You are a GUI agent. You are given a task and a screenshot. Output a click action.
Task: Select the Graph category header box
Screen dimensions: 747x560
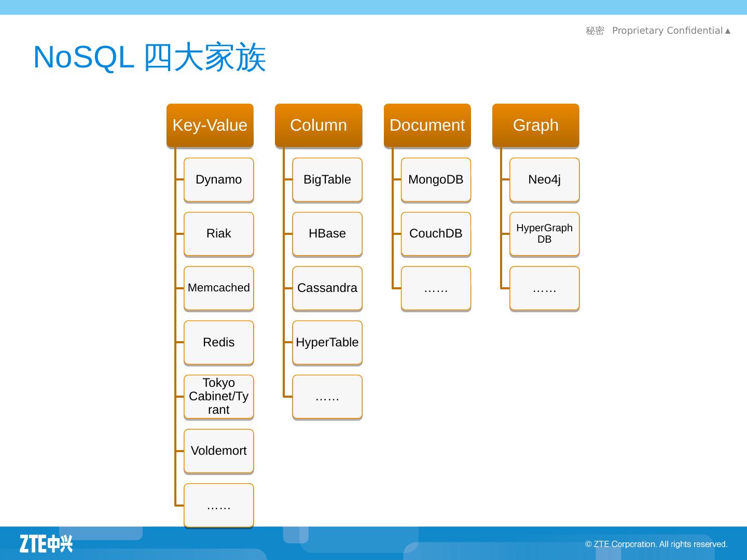[536, 125]
